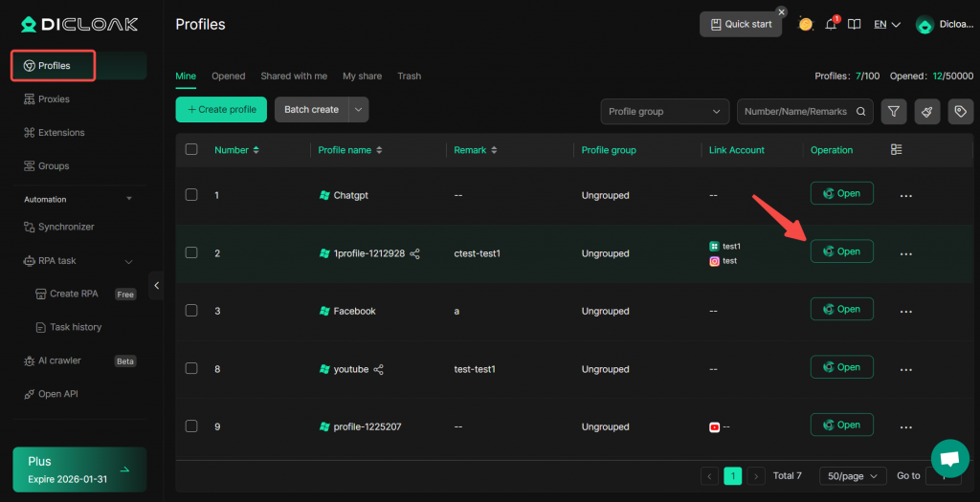Switch to the Shared with me tab
The image size is (980, 502).
(294, 76)
